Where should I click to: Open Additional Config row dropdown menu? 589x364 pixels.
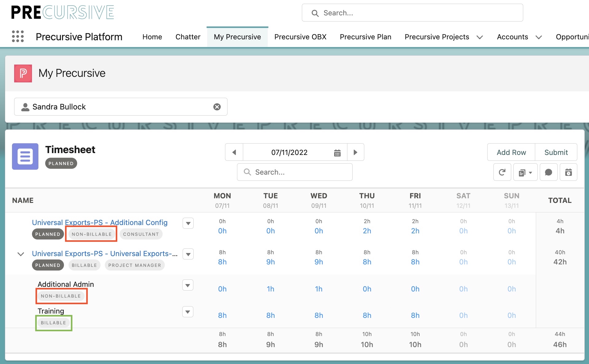(188, 223)
